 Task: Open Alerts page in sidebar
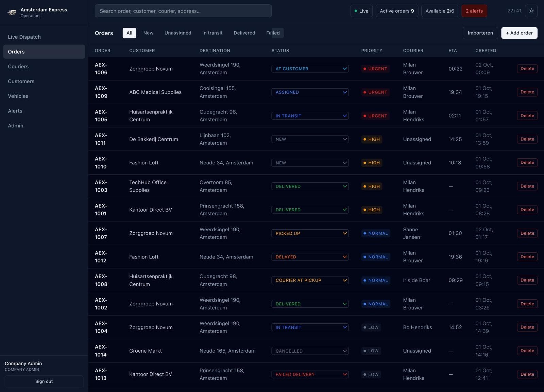click(44, 111)
